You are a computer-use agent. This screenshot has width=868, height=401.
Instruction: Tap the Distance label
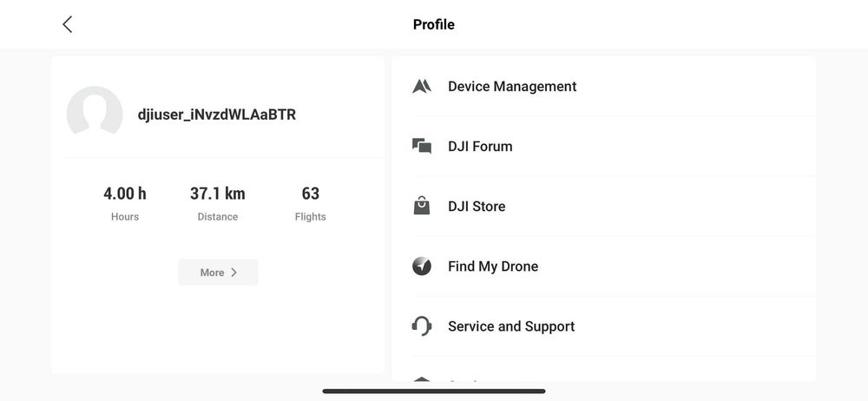pyautogui.click(x=218, y=217)
